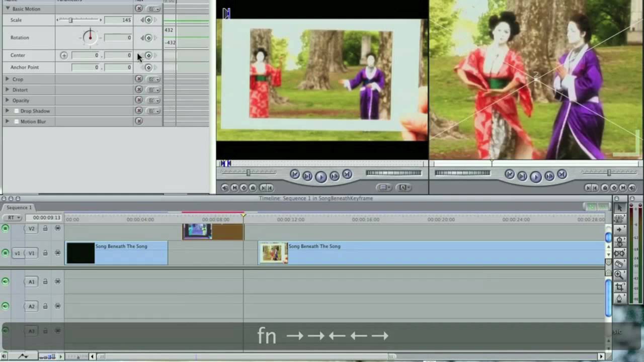Play the Canvas sequence
644x362 pixels.
tap(535, 176)
